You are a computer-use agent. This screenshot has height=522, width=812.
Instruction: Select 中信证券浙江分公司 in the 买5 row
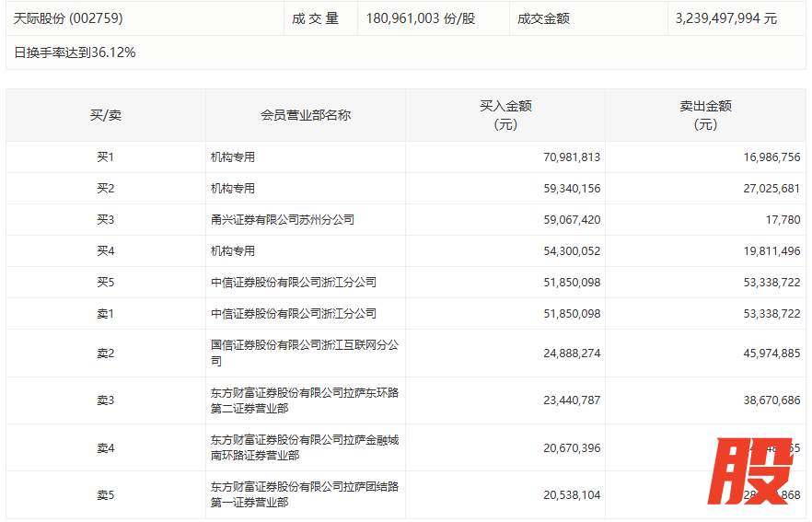(x=294, y=283)
